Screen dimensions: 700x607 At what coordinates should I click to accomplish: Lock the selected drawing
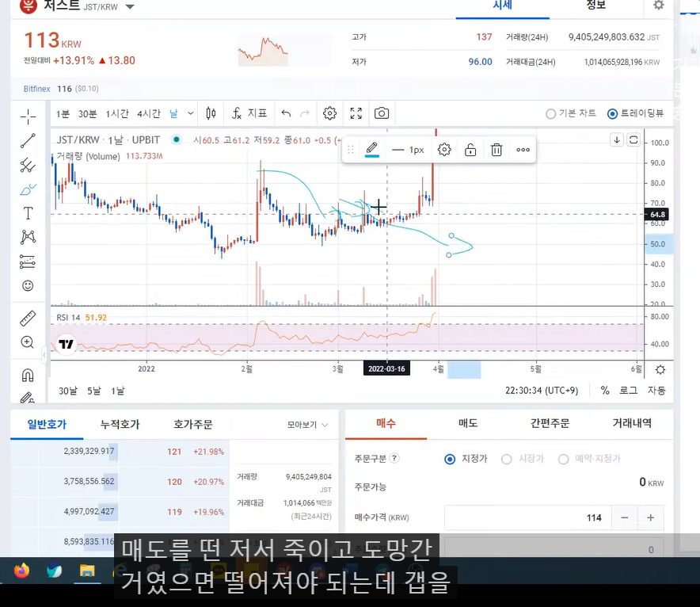470,150
